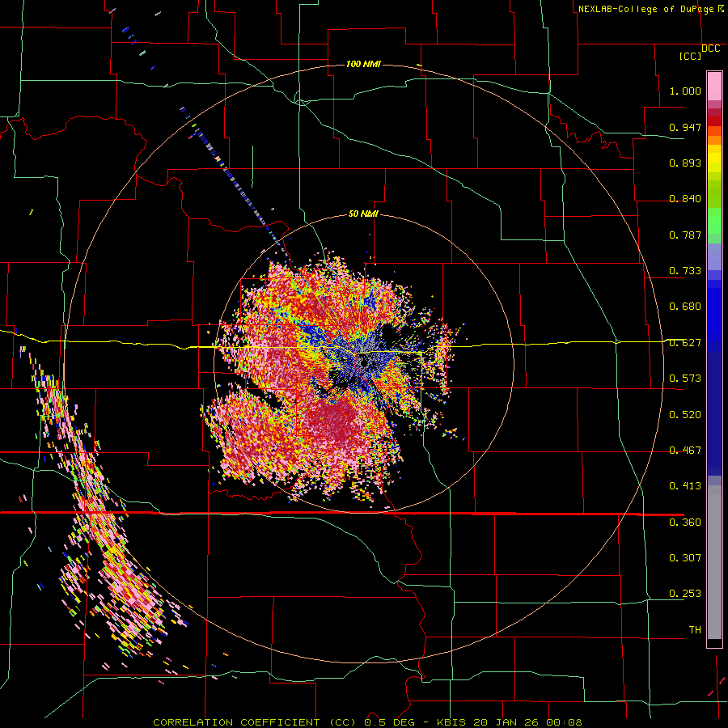Image resolution: width=728 pixels, height=728 pixels.
Task: Pick the dark navy band on color scale
Action: tap(714, 413)
